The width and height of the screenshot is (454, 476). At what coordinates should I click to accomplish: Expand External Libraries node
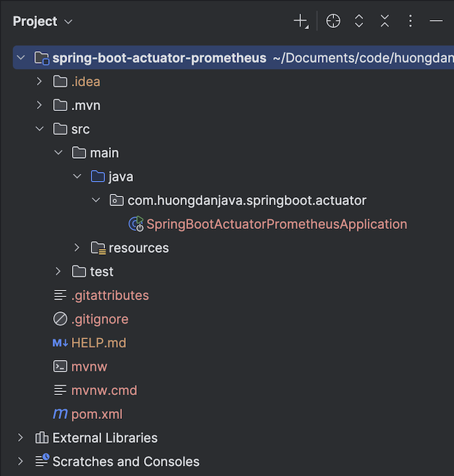coord(21,438)
